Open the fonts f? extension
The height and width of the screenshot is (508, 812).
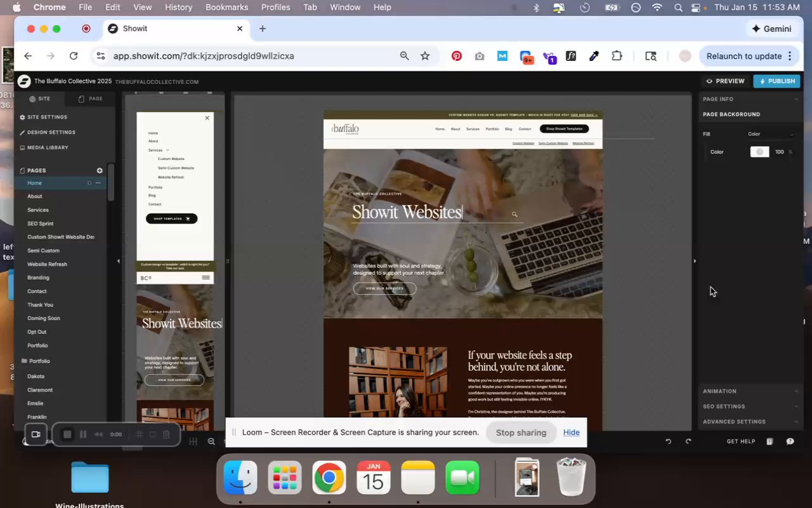(571, 56)
